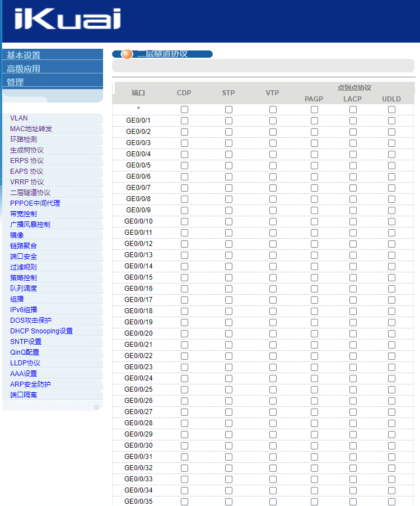Image resolution: width=420 pixels, height=506 pixels.
Task: Open QinQ配置 page
Action: coord(25,352)
